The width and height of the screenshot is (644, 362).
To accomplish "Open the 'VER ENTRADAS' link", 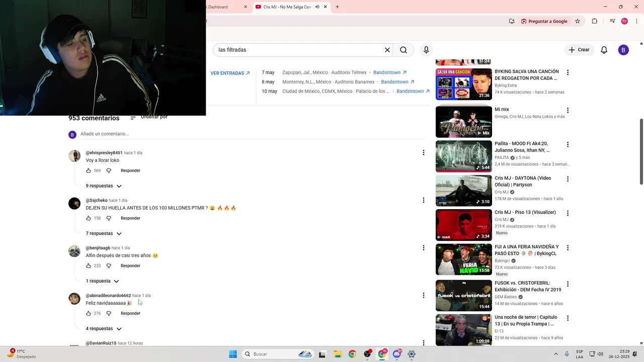I will (230, 73).
